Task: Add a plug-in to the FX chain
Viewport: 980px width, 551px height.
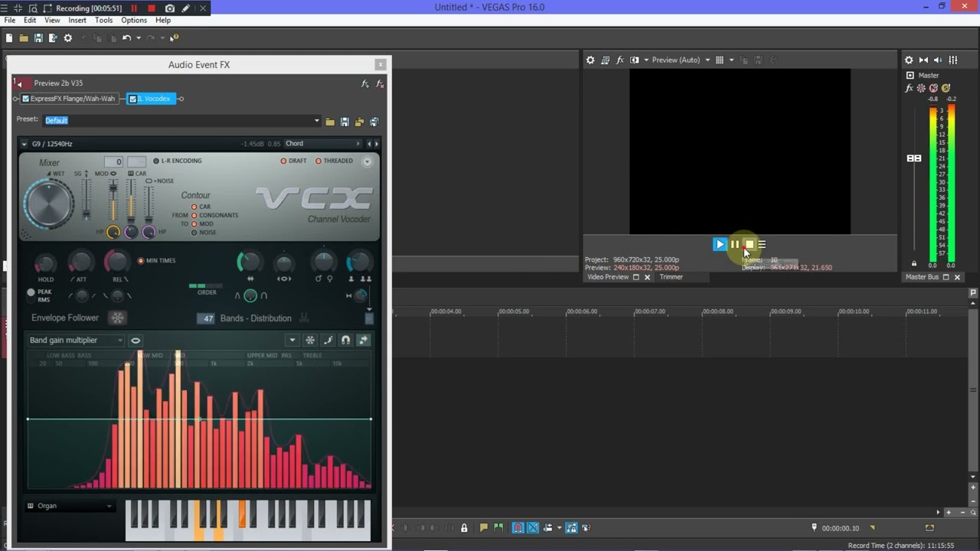Action: click(365, 83)
